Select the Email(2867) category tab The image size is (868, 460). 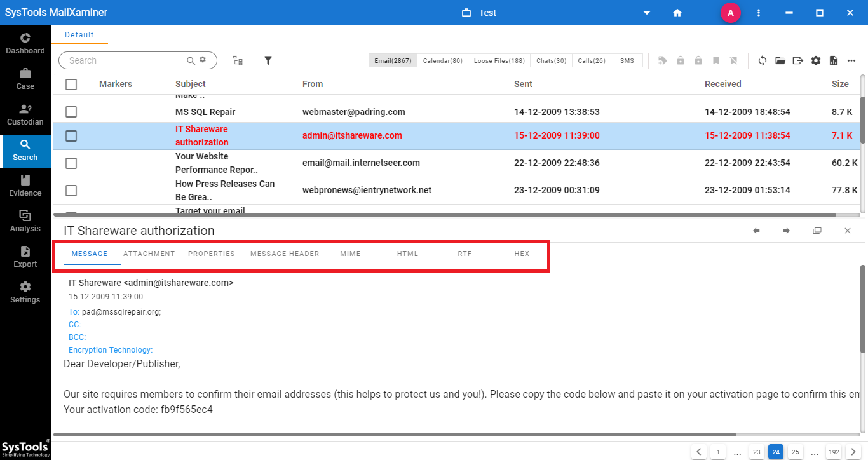click(x=393, y=60)
